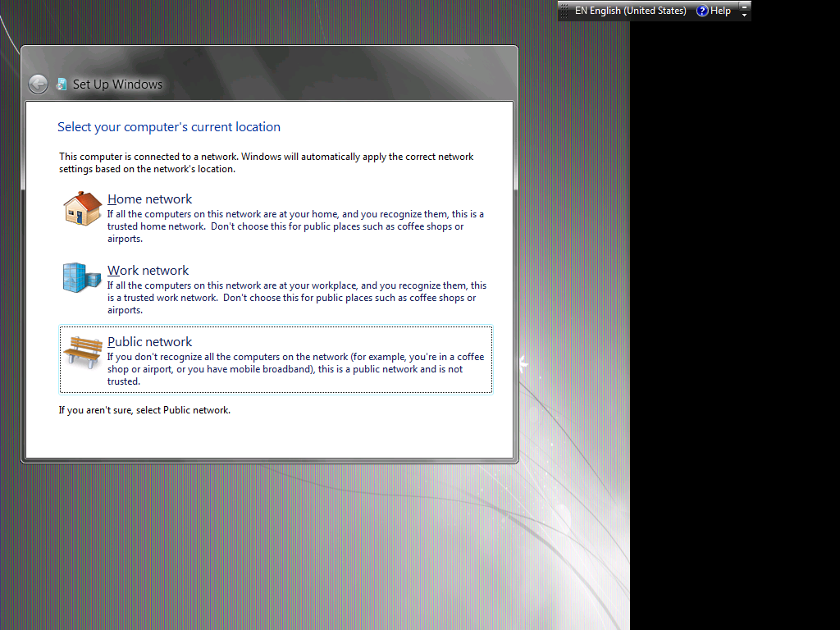This screenshot has width=840, height=630.
Task: Click the 'Select your computer's current location' heading
Action: tap(169, 127)
